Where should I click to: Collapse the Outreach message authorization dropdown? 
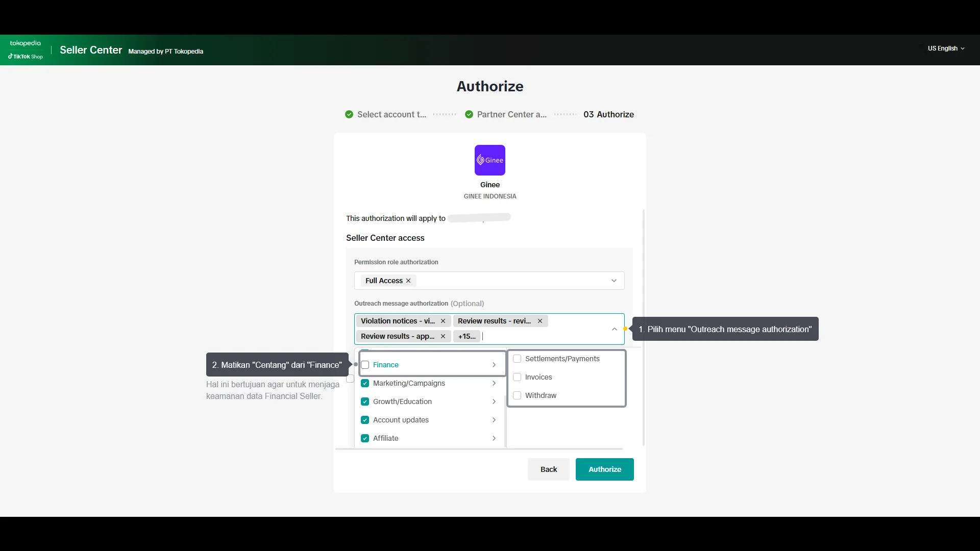(x=614, y=329)
